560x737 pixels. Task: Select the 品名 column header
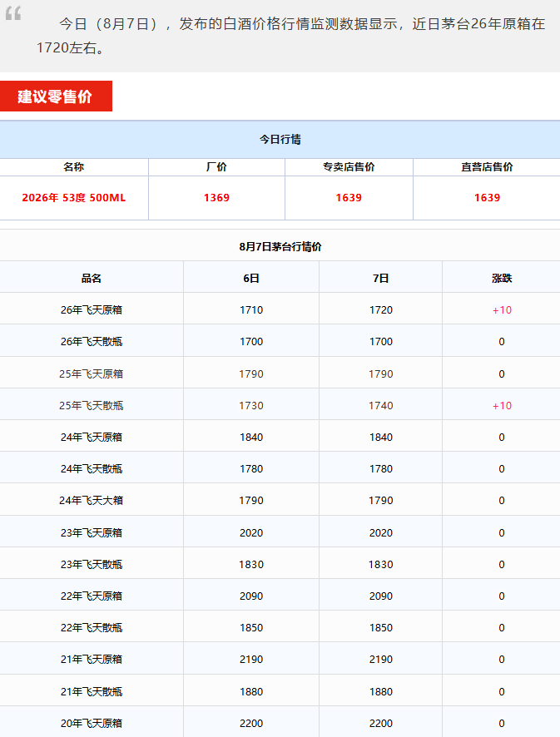point(92,279)
